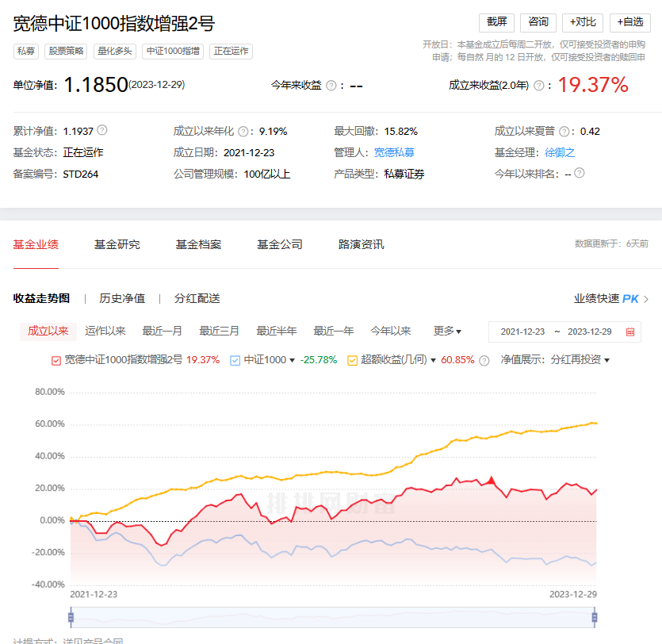This screenshot has width=662, height=644.
Task: Toggle 超额收益(几何) series checkbox
Action: point(352,361)
